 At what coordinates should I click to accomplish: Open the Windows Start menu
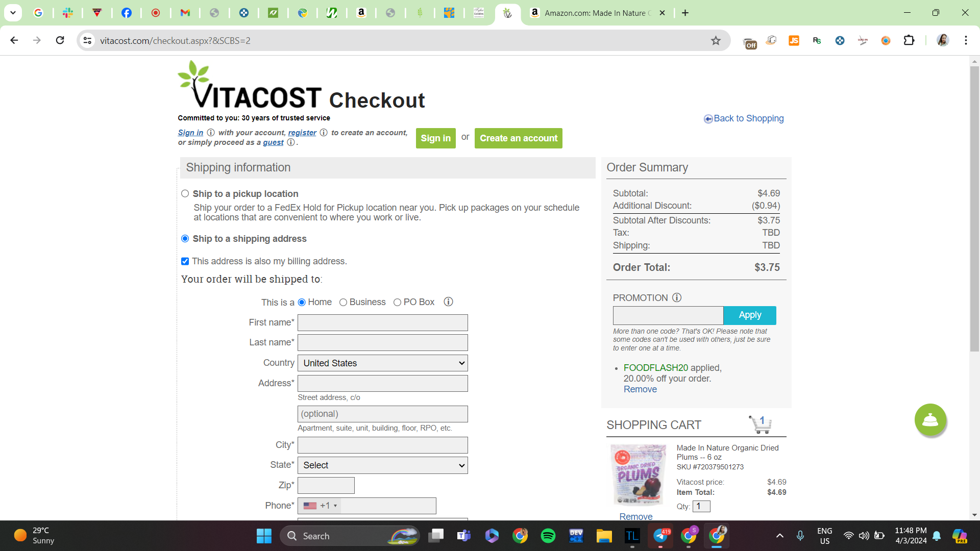click(264, 536)
